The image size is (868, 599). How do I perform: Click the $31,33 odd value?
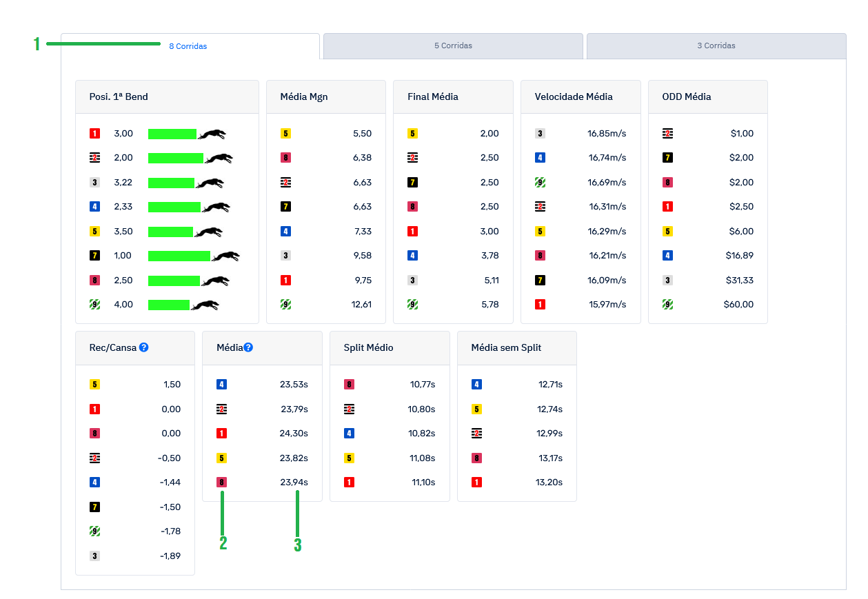(x=740, y=281)
